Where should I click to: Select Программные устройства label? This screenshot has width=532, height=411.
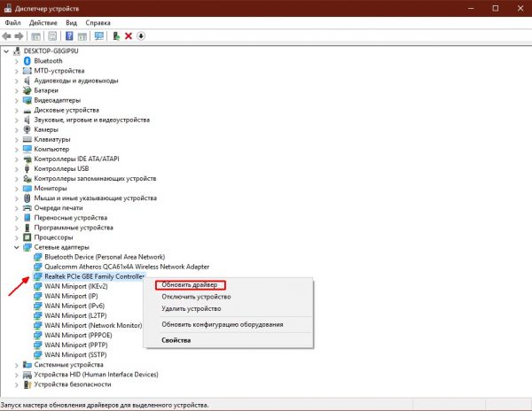click(74, 228)
